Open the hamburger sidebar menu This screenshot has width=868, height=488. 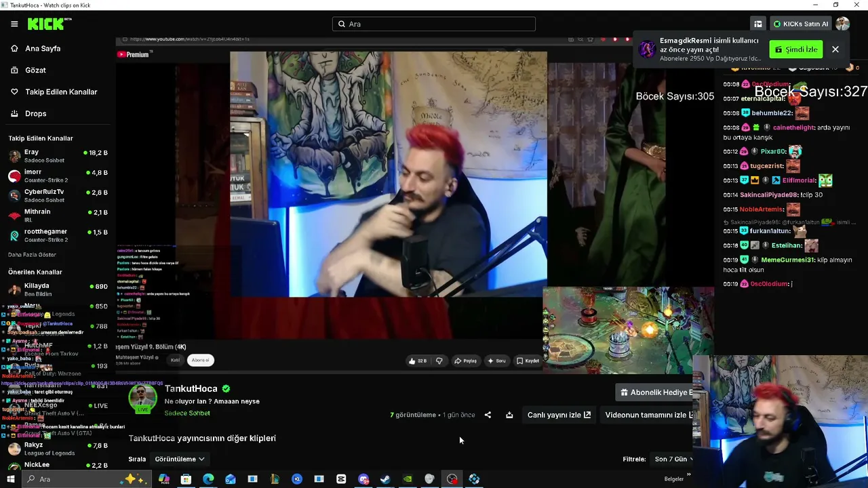click(14, 24)
